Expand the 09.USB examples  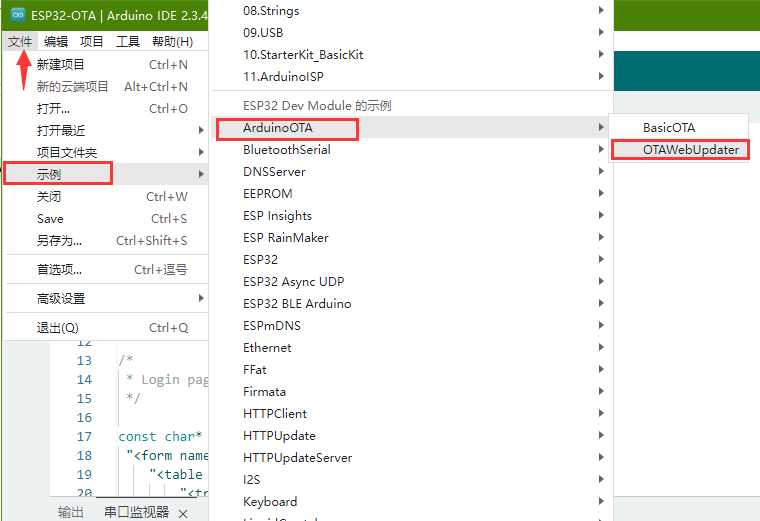[411, 32]
